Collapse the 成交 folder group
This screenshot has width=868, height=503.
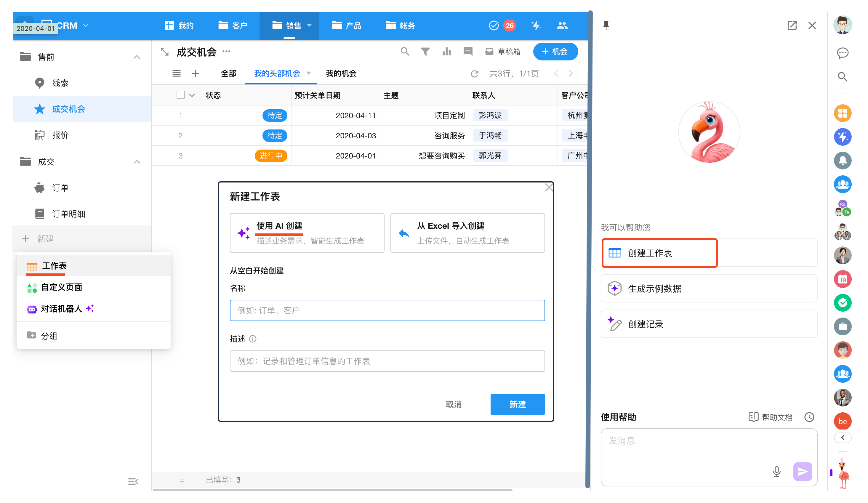pos(137,162)
